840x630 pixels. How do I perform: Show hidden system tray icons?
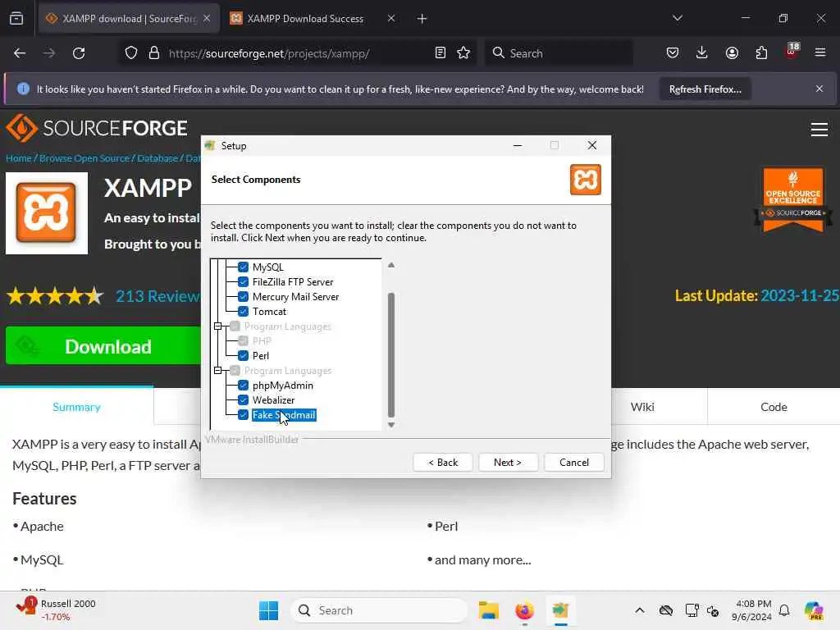[640, 610]
